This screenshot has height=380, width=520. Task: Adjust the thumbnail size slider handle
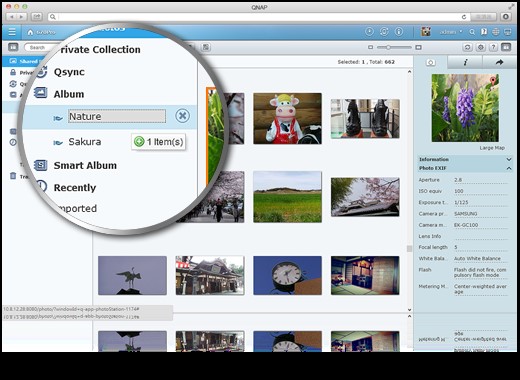pos(388,47)
